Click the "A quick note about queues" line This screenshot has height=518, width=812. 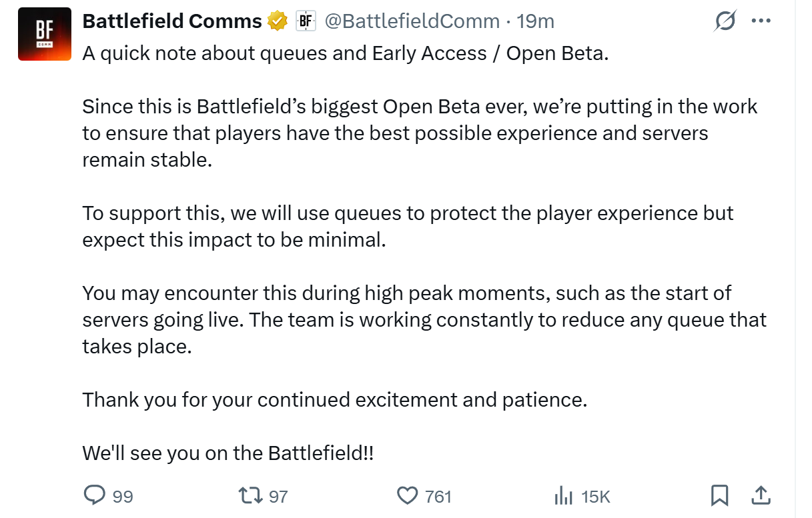[x=346, y=54]
